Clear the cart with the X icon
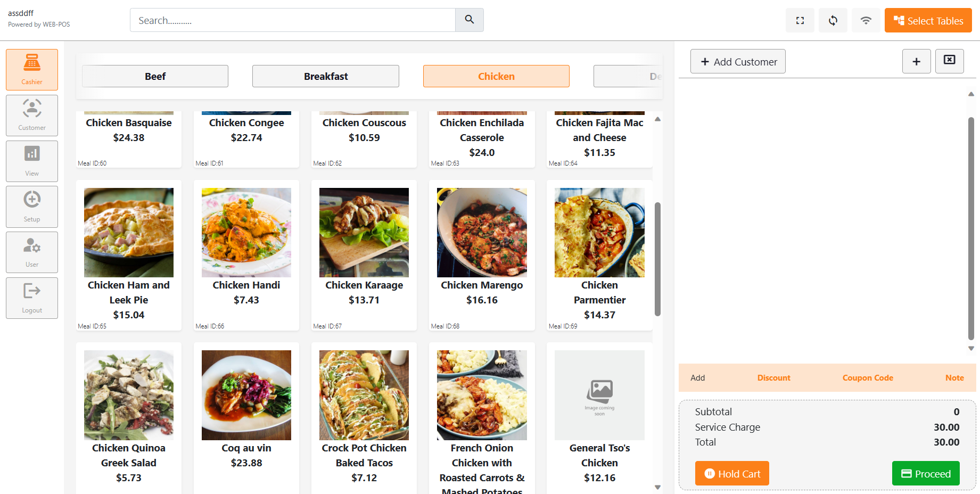The height and width of the screenshot is (494, 980). [x=949, y=61]
